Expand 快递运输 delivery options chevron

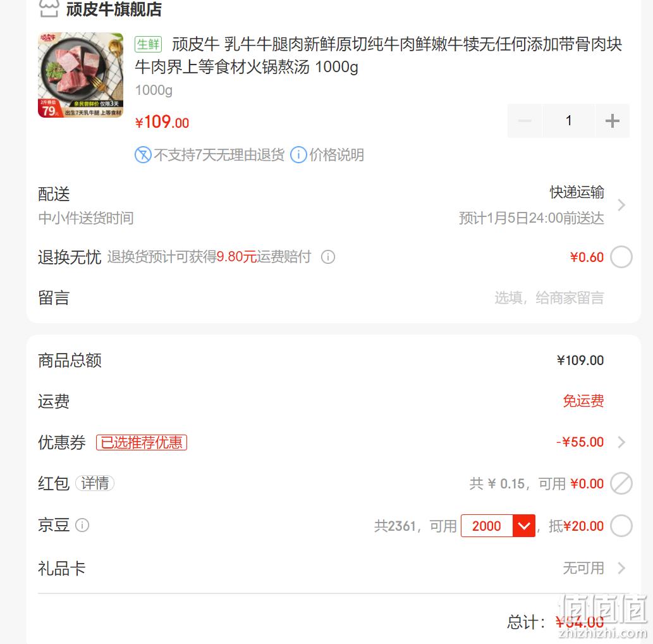point(621,205)
